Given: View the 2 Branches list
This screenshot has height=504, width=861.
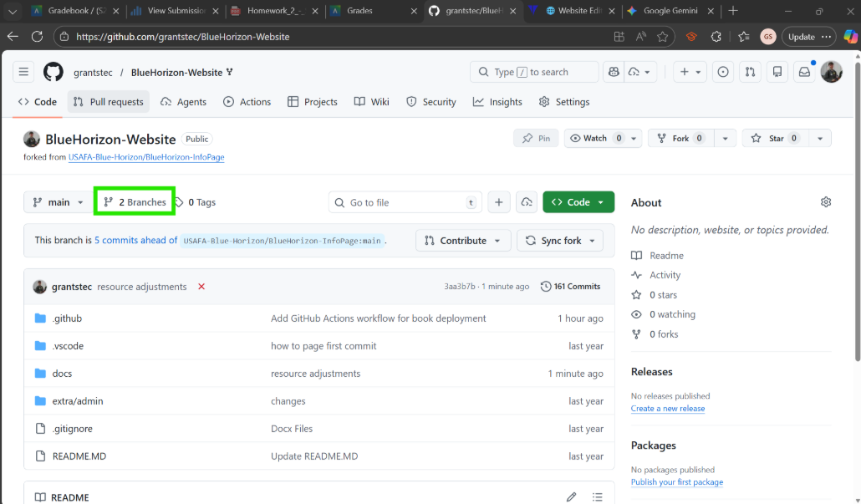Looking at the screenshot, I should pos(135,202).
